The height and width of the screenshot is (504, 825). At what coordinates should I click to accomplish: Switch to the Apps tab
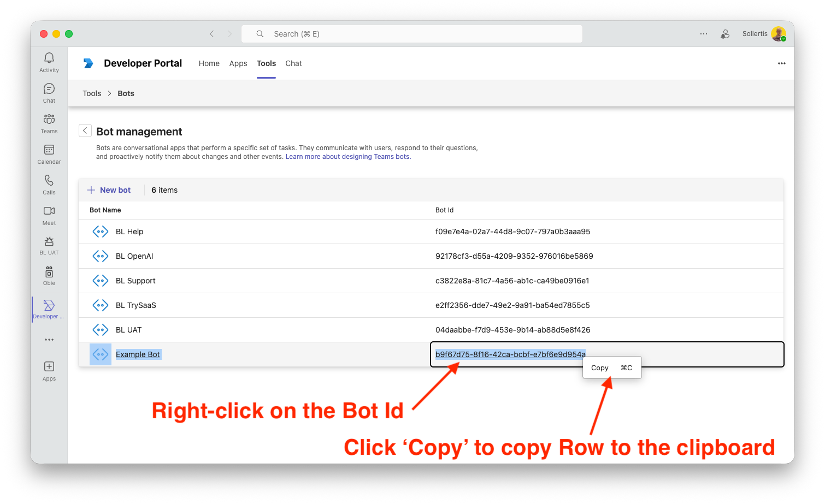click(x=238, y=63)
